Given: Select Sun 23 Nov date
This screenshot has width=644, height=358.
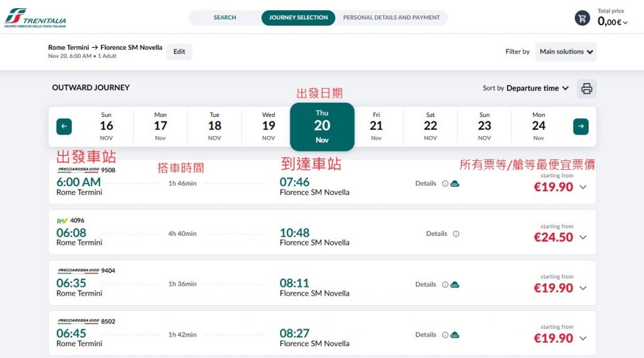Looking at the screenshot, I should (x=485, y=126).
